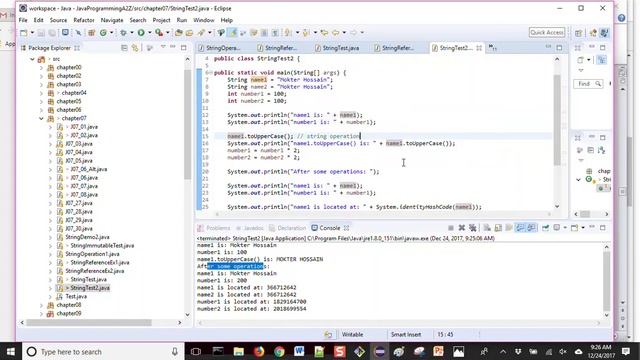Screen dimensions: 640x360
Task: Click Pin Console icon
Action: tap(546, 228)
